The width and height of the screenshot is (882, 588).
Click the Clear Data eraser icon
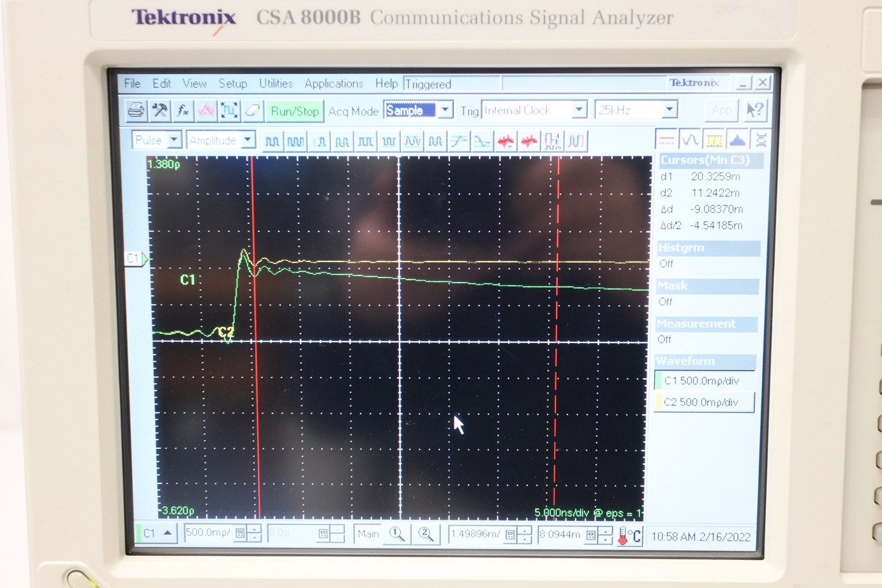click(x=251, y=111)
